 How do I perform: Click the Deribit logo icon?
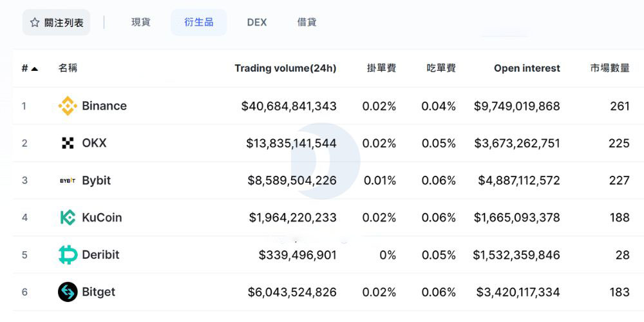[x=68, y=254]
